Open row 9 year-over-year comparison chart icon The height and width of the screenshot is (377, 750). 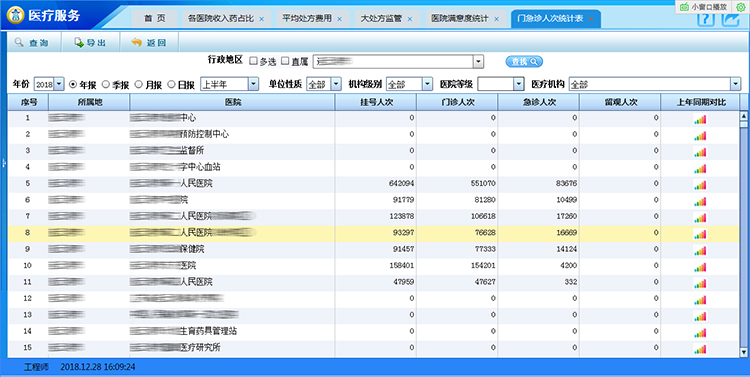pyautogui.click(x=700, y=251)
